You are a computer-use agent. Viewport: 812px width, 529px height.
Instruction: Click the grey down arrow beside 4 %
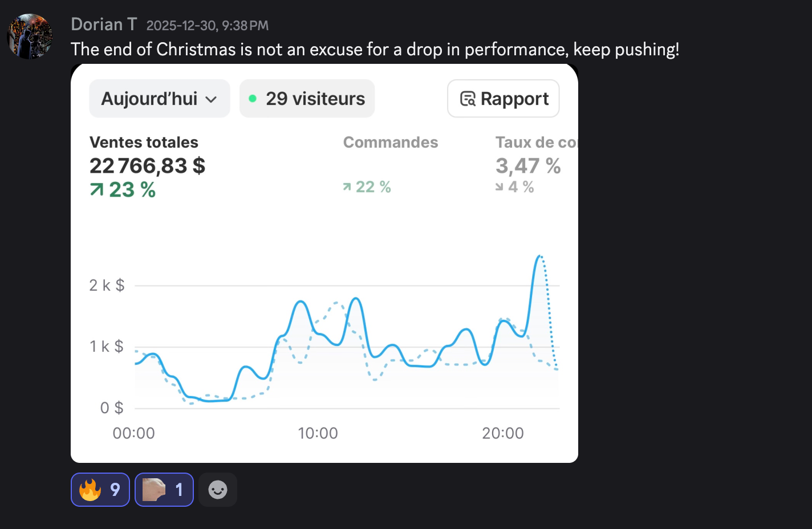[x=500, y=187]
